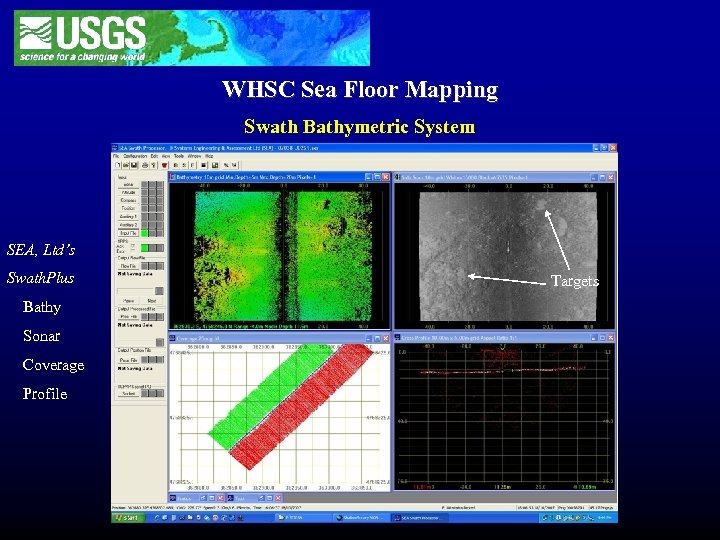Click the Open folder toolbar icon
The height and width of the screenshot is (540, 720).
click(126, 165)
